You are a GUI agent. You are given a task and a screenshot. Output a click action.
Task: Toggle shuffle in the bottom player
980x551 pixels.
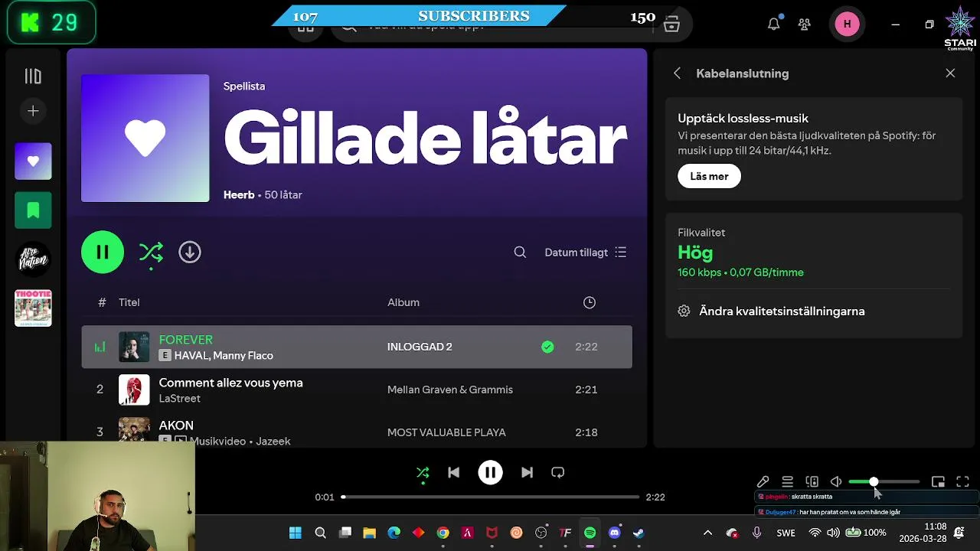423,473
